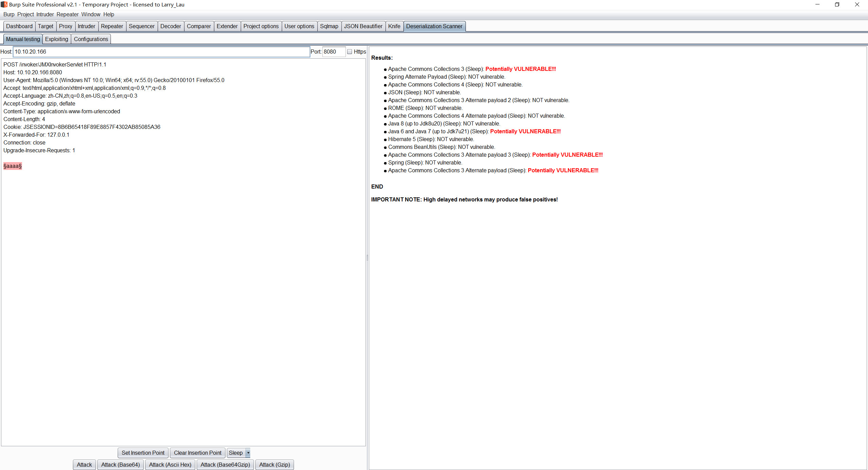Image resolution: width=868 pixels, height=470 pixels.
Task: Launch Attack (Gzip)
Action: (275, 465)
